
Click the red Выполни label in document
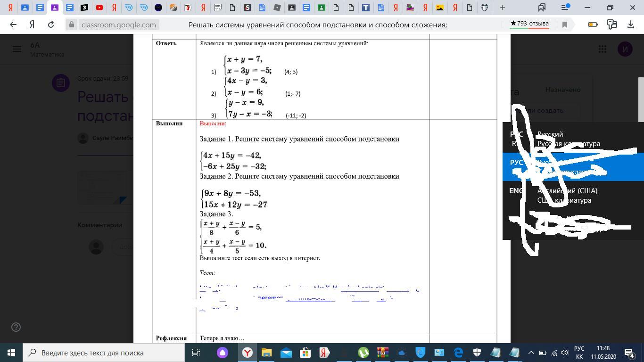tap(213, 123)
